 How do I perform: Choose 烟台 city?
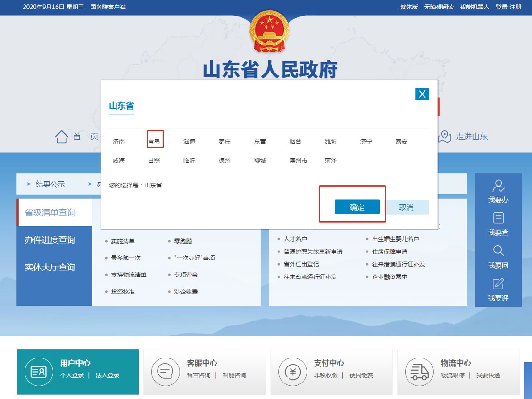click(x=295, y=141)
